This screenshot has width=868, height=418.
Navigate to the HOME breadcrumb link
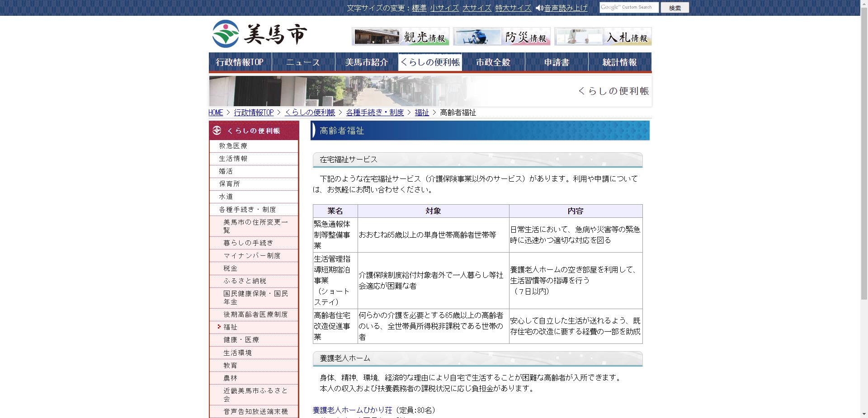point(215,113)
